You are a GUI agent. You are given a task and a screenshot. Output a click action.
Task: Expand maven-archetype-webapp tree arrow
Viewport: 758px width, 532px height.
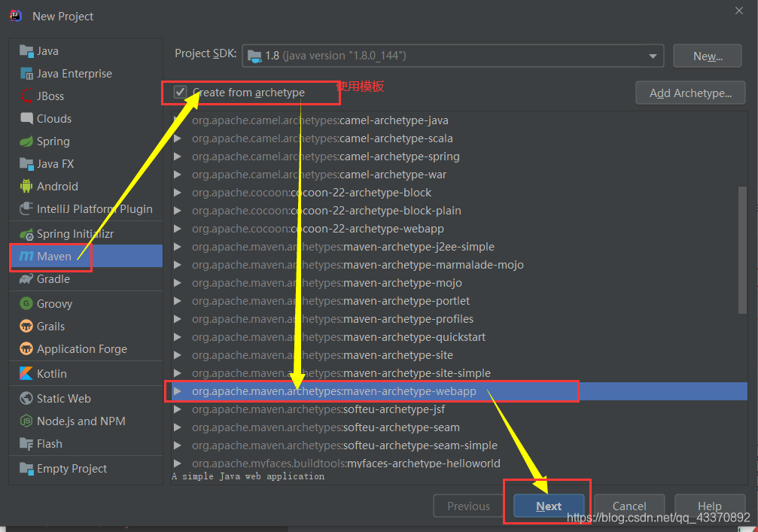coord(178,391)
